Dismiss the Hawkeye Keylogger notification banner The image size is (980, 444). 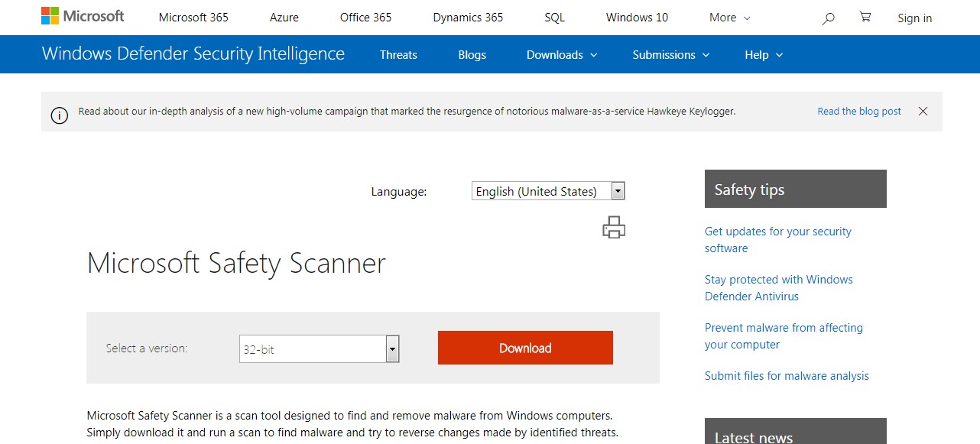(923, 112)
